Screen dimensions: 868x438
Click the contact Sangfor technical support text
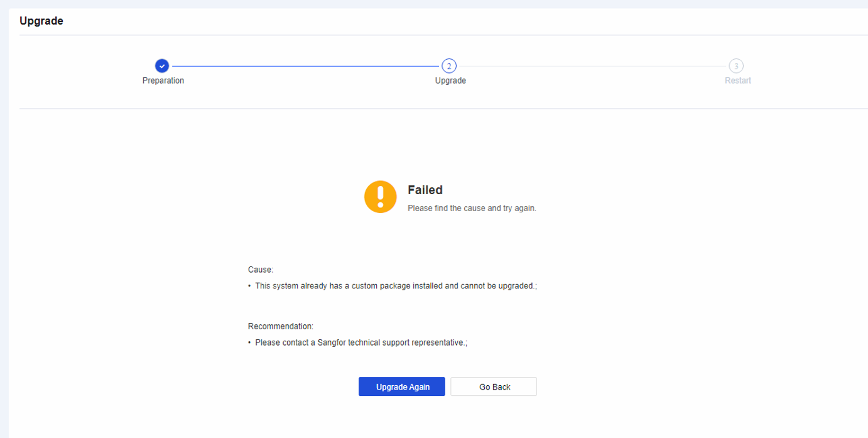point(361,342)
